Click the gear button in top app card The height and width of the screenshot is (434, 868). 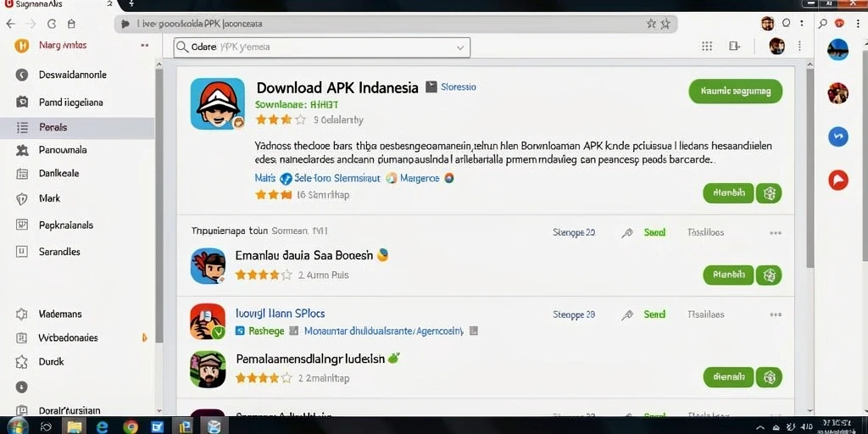769,193
